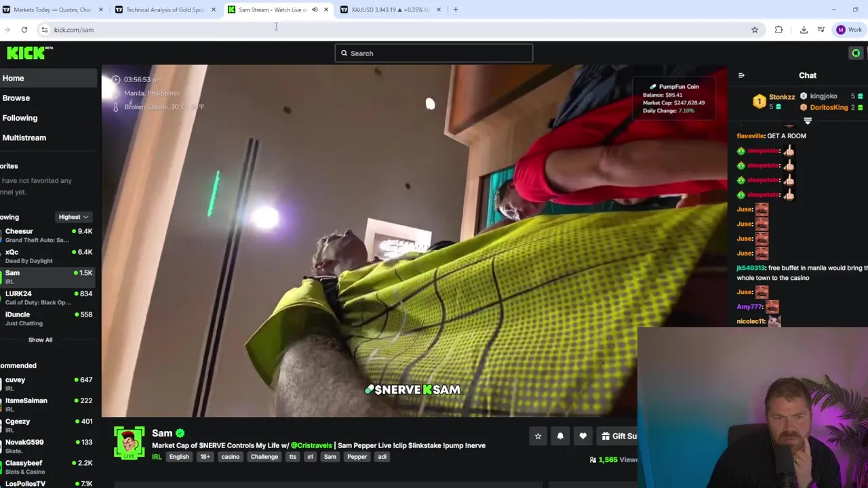Reload the kick.com page
868x488 pixels.
click(24, 30)
